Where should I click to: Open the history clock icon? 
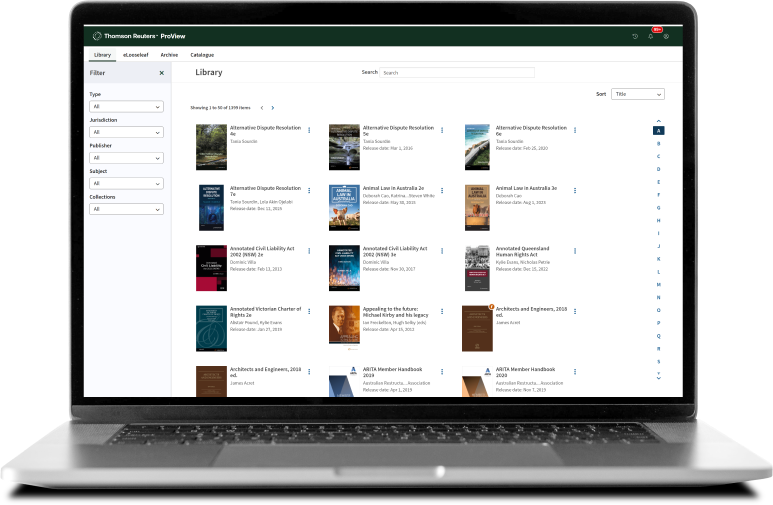coord(635,36)
